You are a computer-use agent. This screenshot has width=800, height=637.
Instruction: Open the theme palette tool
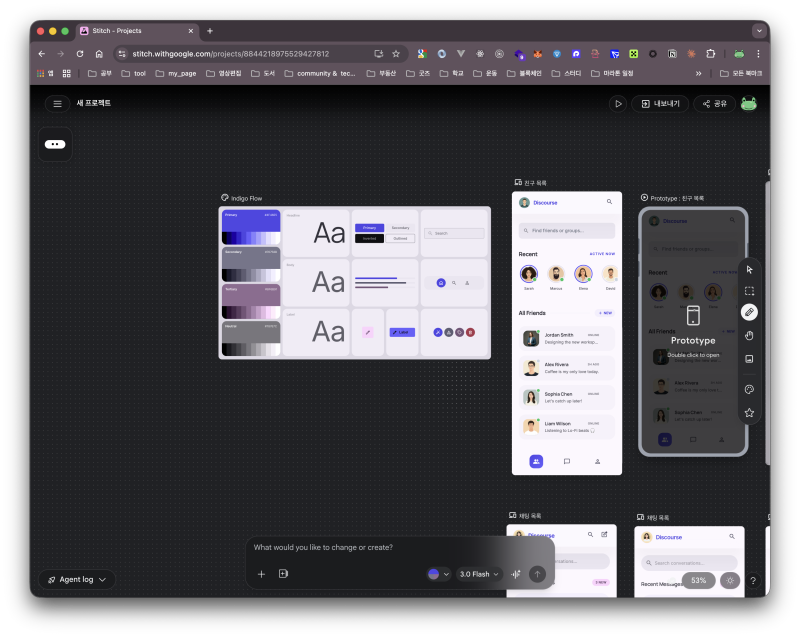coord(749,389)
